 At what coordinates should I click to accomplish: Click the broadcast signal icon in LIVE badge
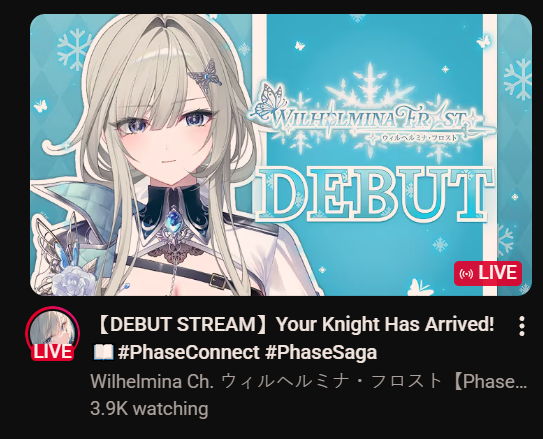(466, 274)
